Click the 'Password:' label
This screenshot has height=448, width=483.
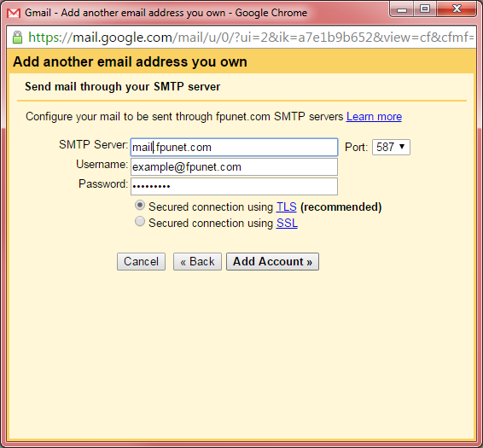tap(103, 183)
